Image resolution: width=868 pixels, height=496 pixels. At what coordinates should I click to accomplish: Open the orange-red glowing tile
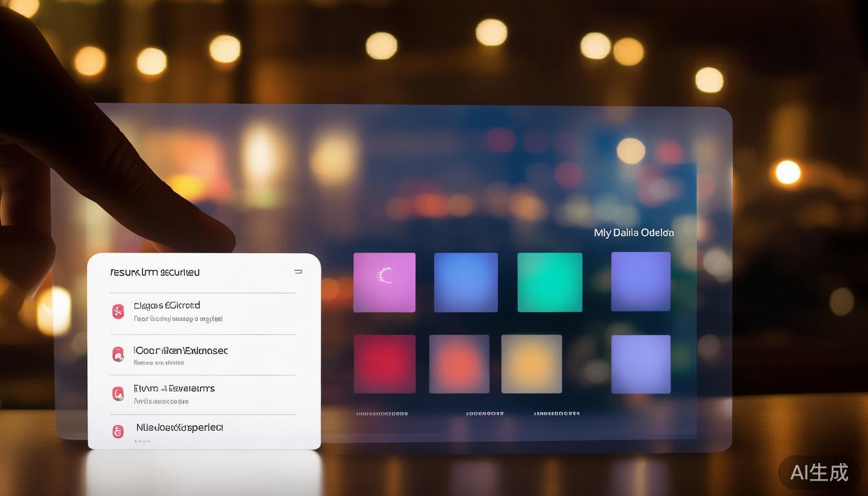(459, 364)
